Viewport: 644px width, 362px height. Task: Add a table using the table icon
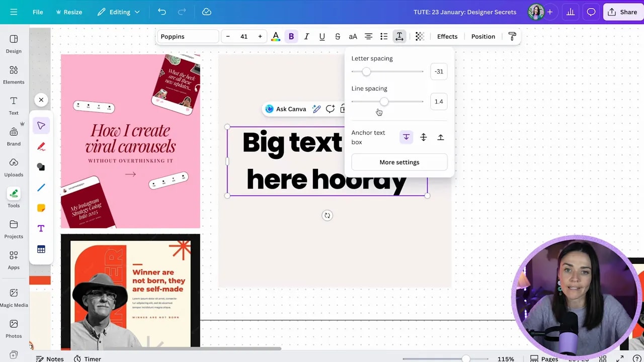(x=41, y=248)
